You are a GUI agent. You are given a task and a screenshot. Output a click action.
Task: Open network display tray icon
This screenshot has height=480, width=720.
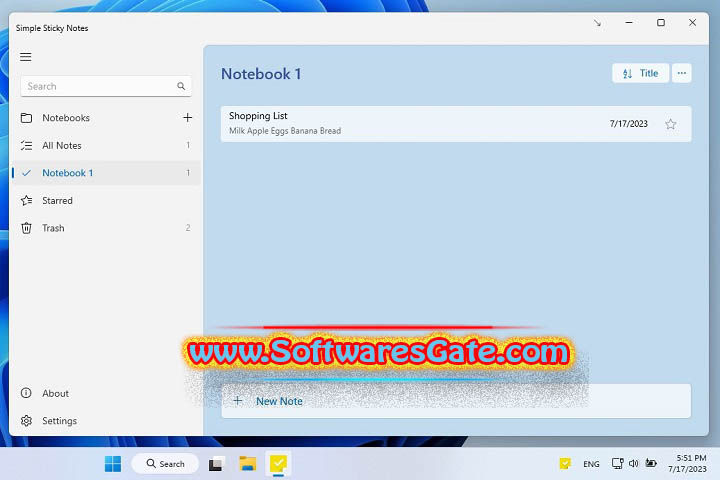click(x=618, y=463)
